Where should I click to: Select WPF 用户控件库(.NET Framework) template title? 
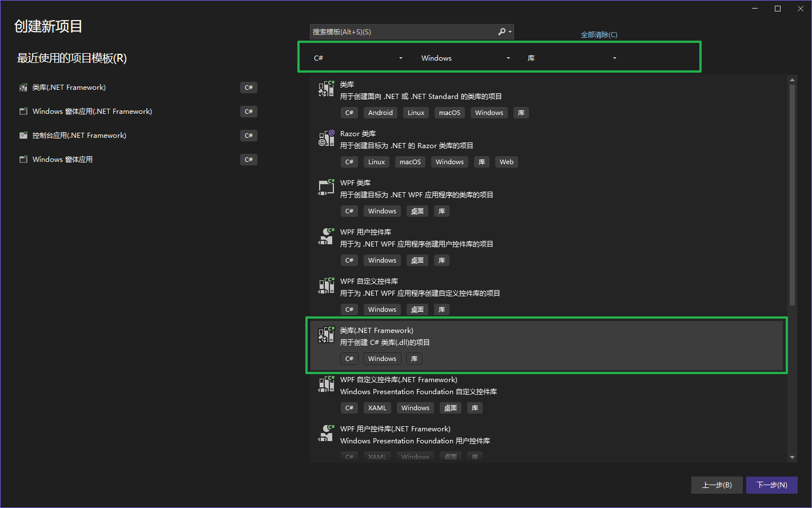[x=395, y=429]
